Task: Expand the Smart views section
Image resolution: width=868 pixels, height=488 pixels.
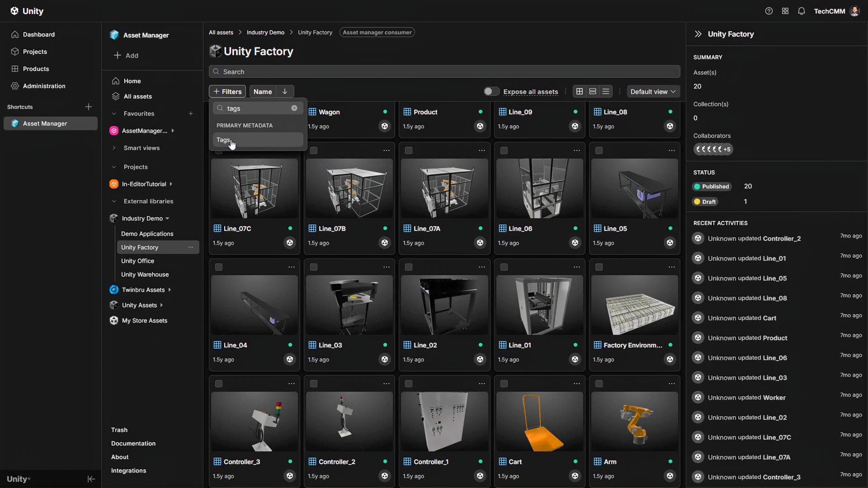Action: [114, 148]
